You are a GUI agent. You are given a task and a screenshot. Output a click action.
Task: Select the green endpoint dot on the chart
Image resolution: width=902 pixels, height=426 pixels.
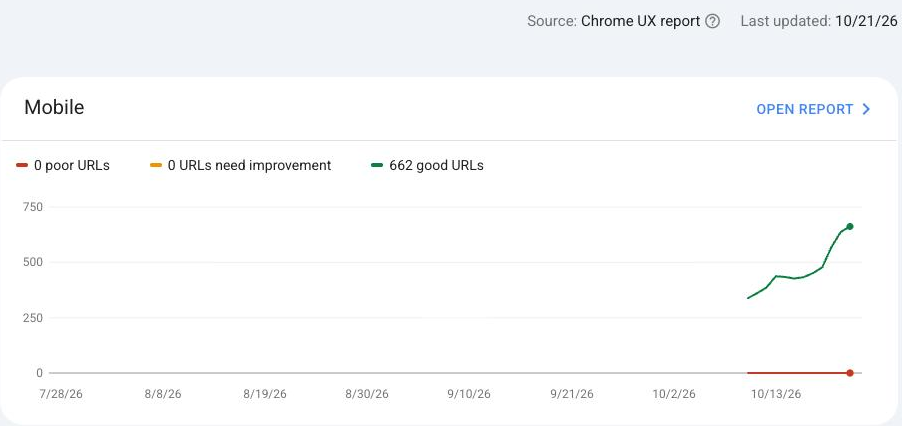(850, 227)
